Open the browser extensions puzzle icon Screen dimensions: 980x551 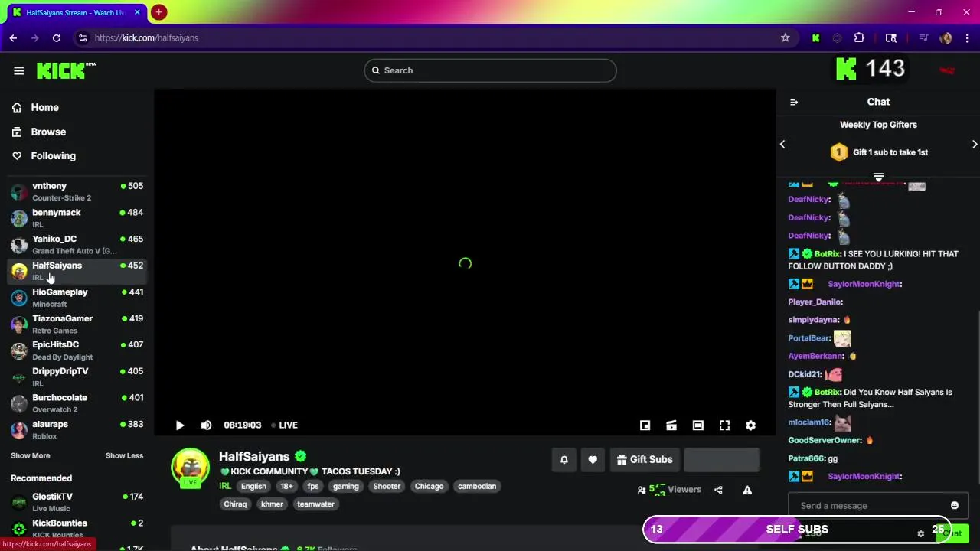coord(859,37)
